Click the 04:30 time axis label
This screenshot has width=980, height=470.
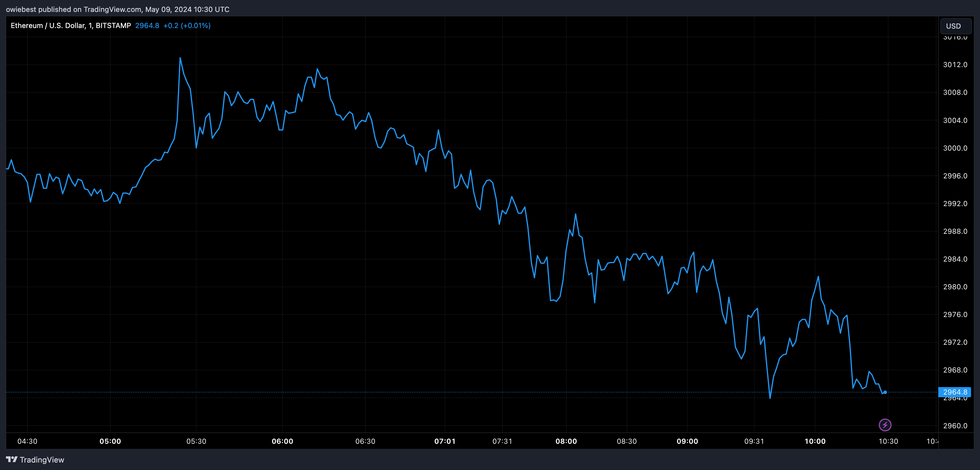click(27, 441)
